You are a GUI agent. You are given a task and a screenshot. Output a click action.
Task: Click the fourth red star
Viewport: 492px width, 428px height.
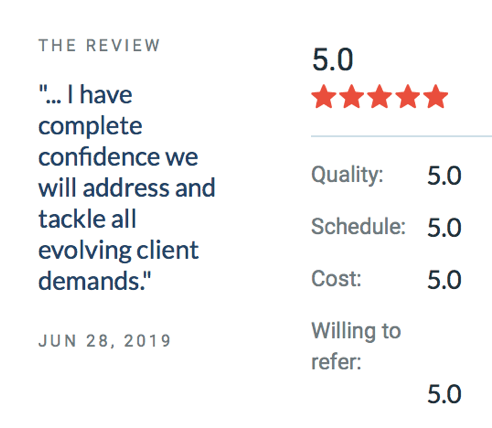pyautogui.click(x=408, y=97)
